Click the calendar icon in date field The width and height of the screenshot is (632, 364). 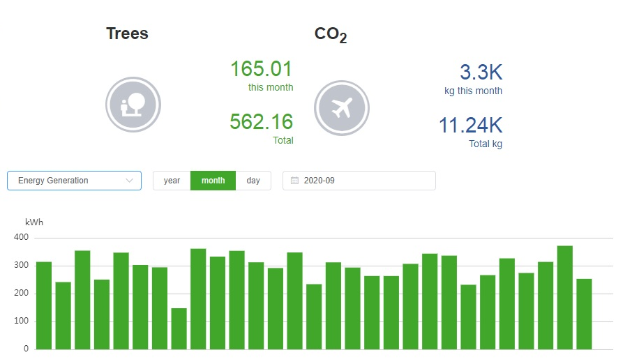click(294, 181)
